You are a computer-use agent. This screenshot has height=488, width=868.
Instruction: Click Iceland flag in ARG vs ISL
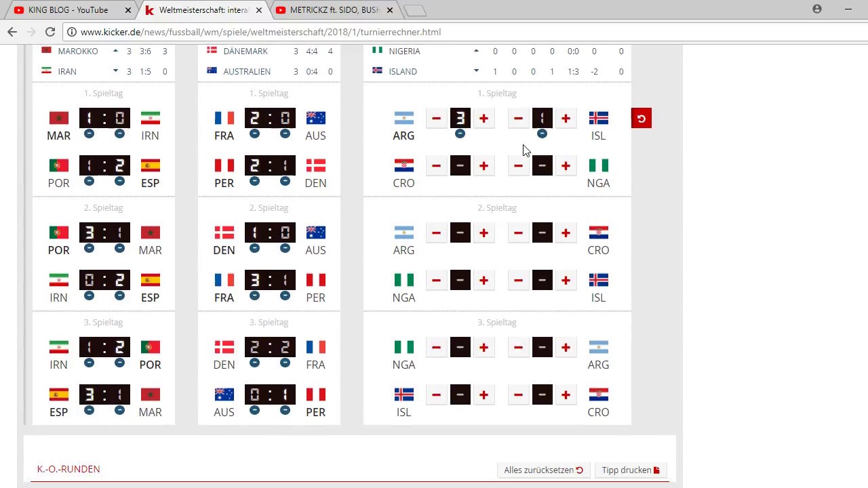click(x=598, y=119)
